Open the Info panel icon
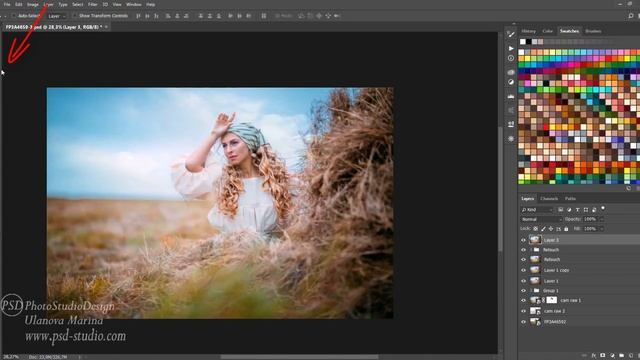This screenshot has height=360, width=640. (511, 58)
